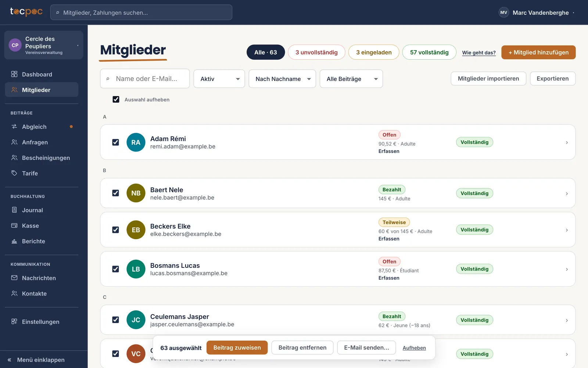Click the Journal document icon
The height and width of the screenshot is (368, 588).
tap(14, 210)
